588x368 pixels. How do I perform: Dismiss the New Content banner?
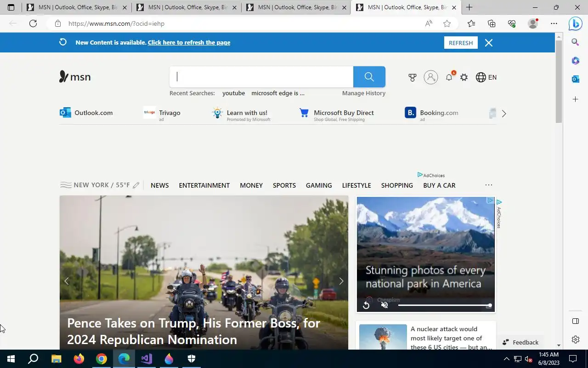click(x=489, y=43)
